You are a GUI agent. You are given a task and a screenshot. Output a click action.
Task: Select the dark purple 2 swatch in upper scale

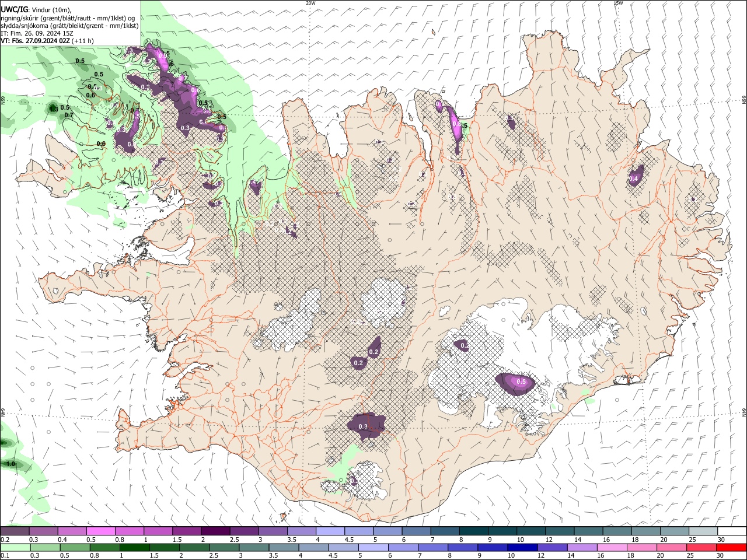tap(215, 531)
